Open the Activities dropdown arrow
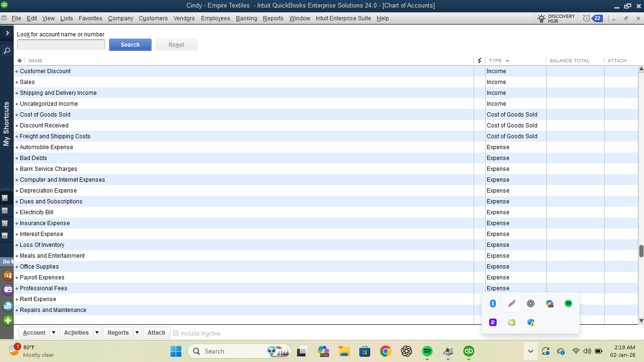The width and height of the screenshot is (644, 362). point(97,333)
